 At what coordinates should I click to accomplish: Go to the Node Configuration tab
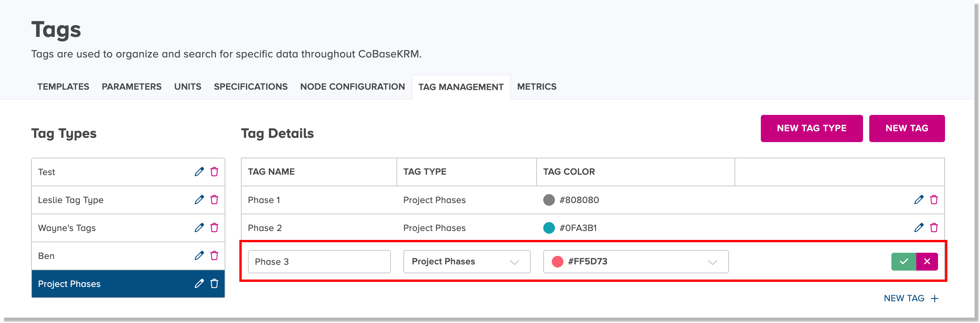coord(352,87)
